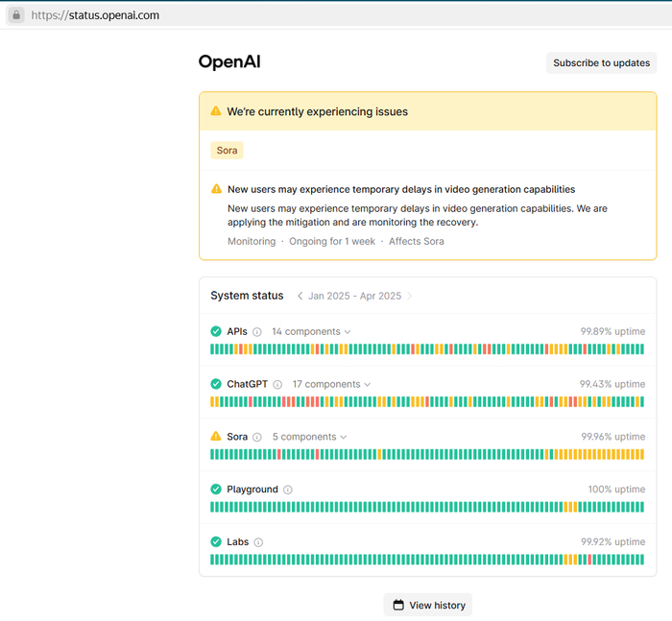
Task: Click the Labs uptime history bar
Action: click(427, 560)
